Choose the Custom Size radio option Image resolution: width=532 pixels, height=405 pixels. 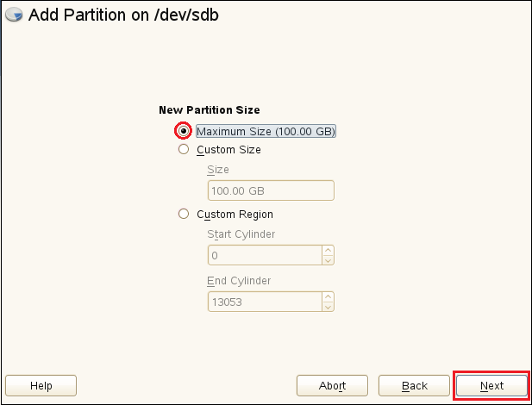point(183,149)
